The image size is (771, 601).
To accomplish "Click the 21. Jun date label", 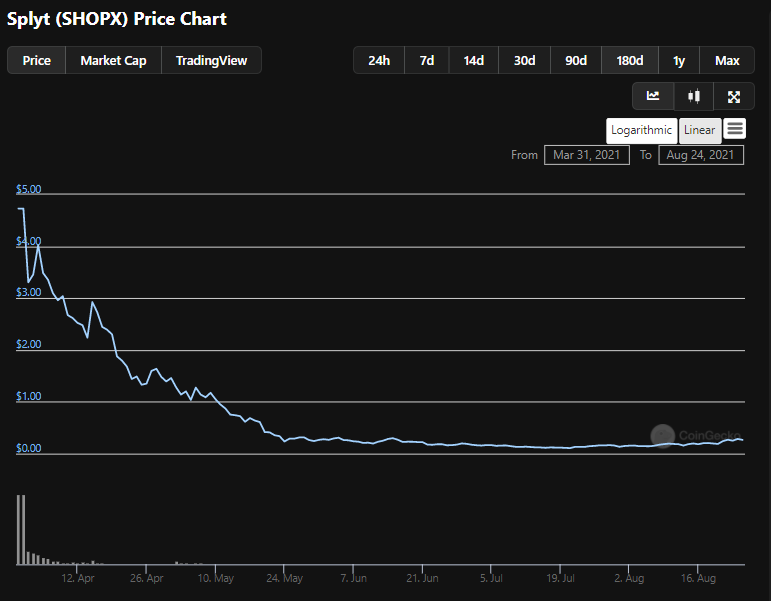I will coord(422,578).
